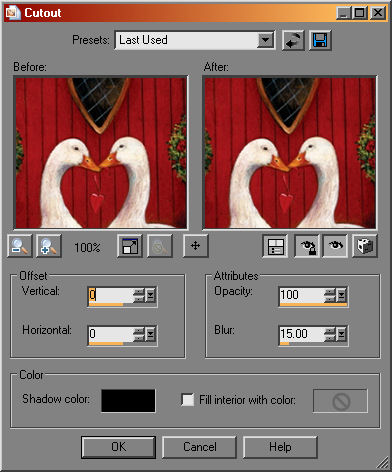Click the randomize parameters dice icon
The width and height of the screenshot is (392, 472).
365,246
